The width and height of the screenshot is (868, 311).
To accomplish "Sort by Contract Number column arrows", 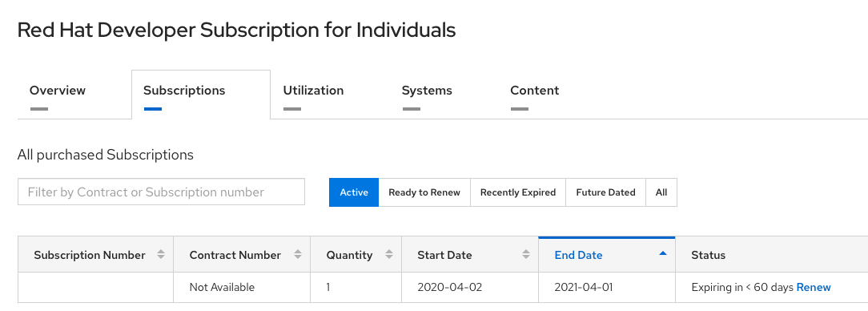I will (298, 254).
